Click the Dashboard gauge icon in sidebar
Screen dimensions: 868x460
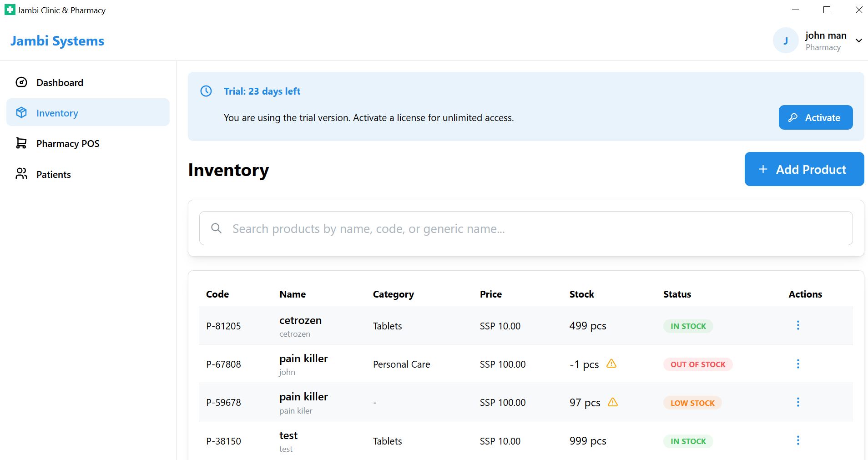[21, 82]
